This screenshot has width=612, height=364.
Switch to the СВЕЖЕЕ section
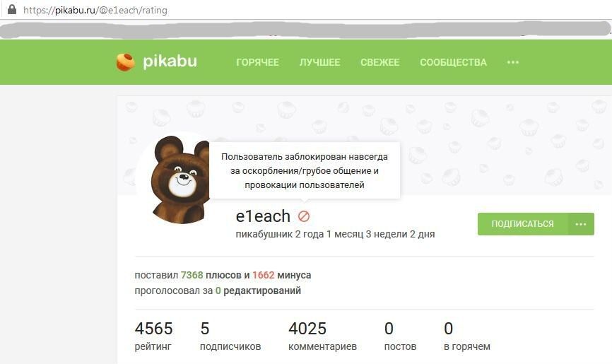[379, 62]
